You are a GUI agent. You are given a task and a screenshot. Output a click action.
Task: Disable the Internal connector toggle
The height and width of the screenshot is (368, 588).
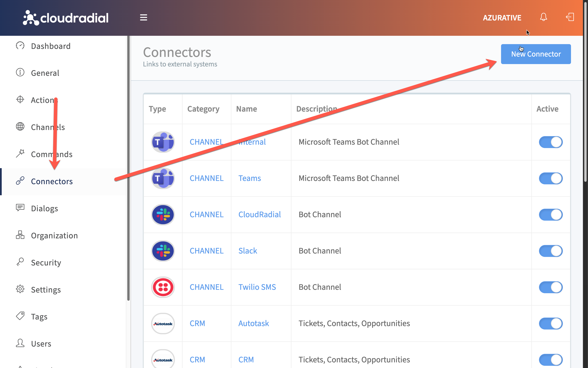click(x=551, y=142)
